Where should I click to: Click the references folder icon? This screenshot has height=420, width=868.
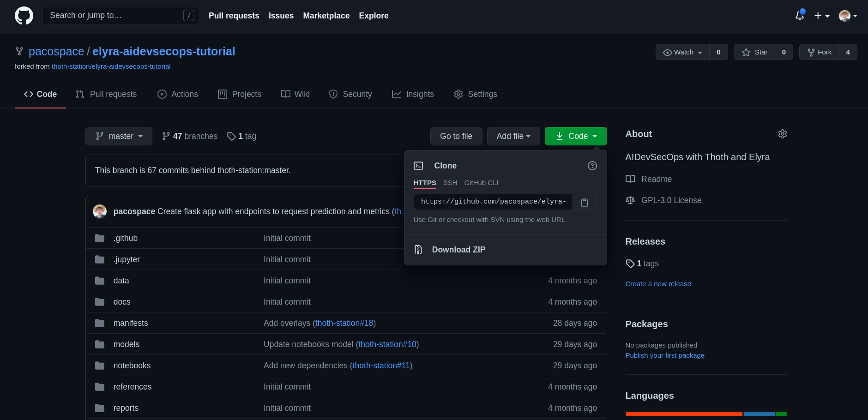[100, 387]
